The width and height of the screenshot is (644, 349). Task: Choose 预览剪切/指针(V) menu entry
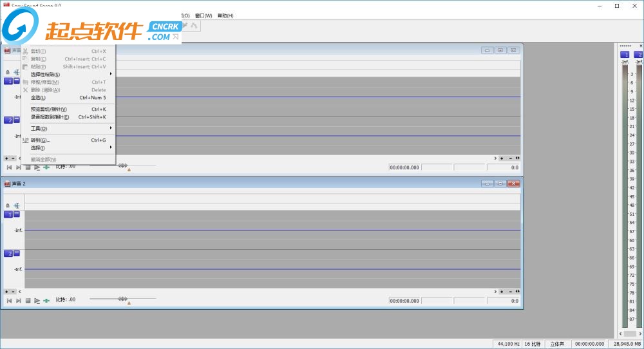(x=68, y=109)
